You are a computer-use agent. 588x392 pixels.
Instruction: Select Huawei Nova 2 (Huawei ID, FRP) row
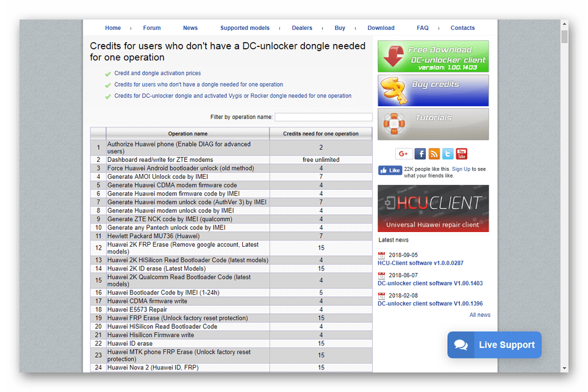pyautogui.click(x=231, y=368)
